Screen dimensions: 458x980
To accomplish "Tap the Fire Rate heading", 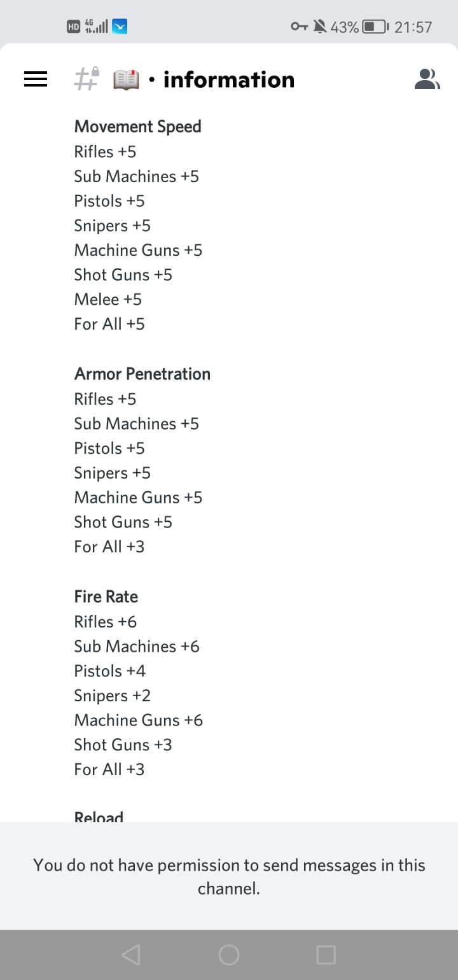I will point(106,596).
